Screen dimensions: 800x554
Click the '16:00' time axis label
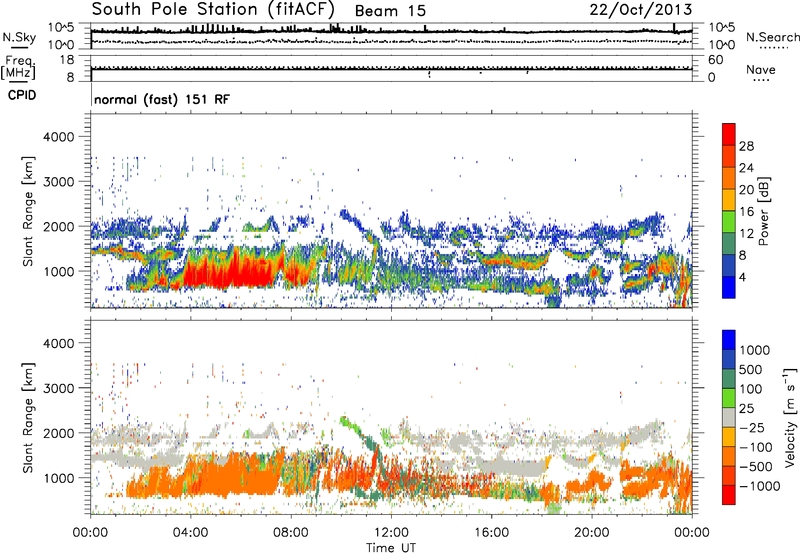(x=491, y=533)
